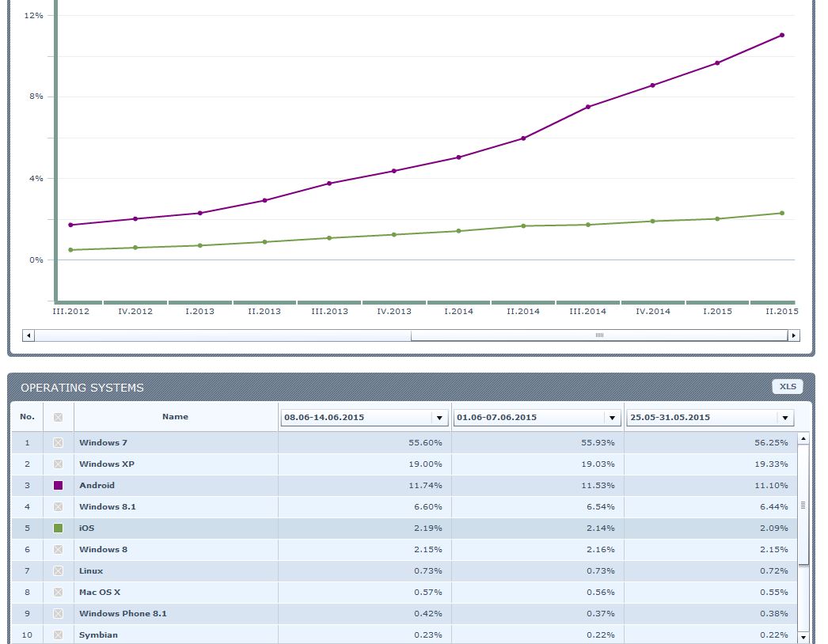
Task: Click the gray chart icon beside Windows XP
Action: (58, 464)
